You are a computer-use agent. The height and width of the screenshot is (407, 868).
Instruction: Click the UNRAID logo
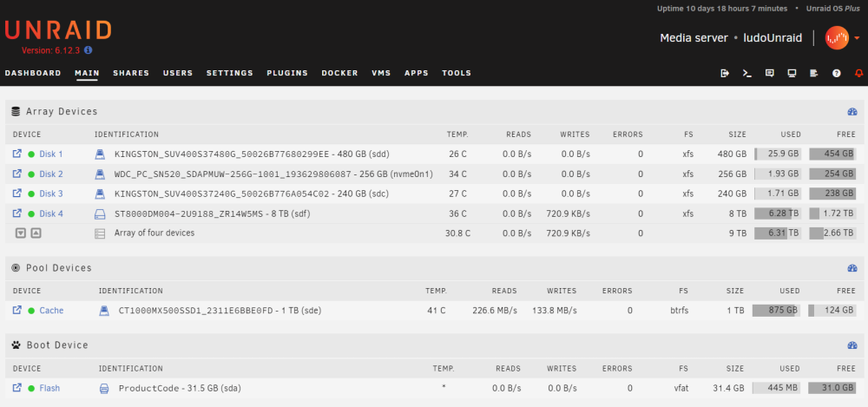coord(58,30)
